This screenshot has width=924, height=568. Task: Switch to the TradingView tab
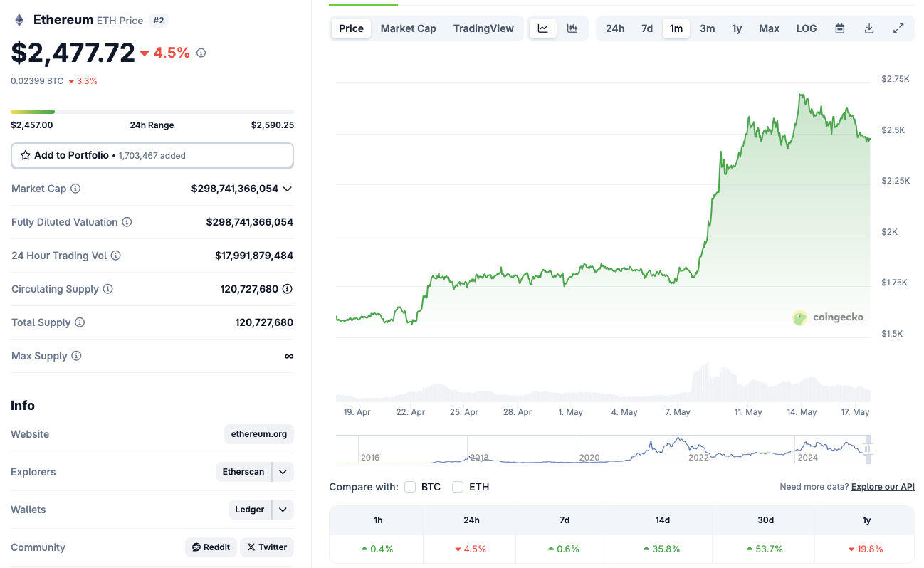tap(483, 28)
